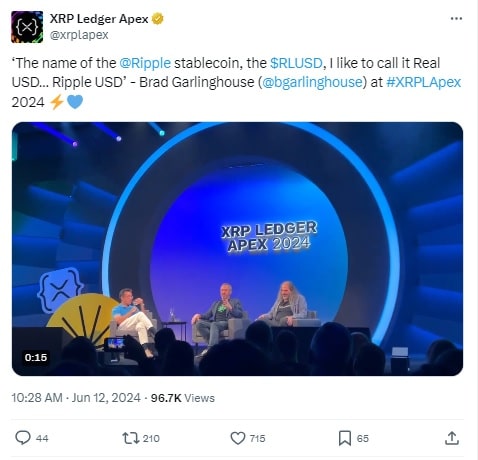Click the 96.7K Views count
Screen dimensions: 478x460
pyautogui.click(x=183, y=398)
